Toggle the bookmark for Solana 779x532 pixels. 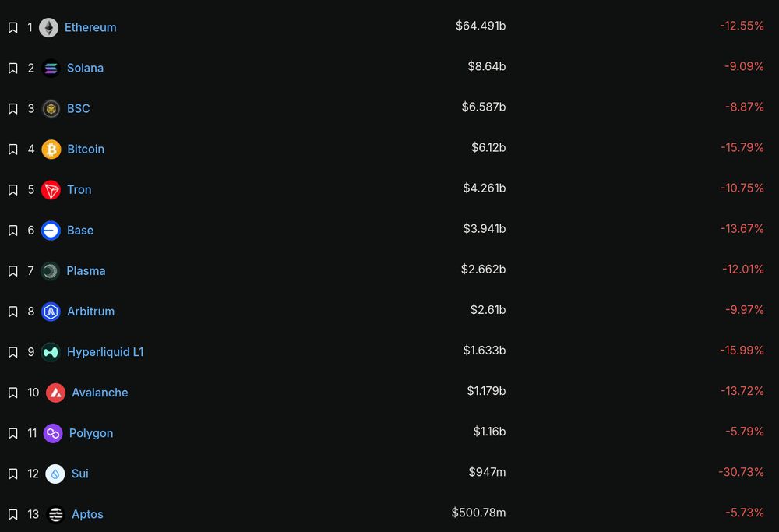(x=12, y=68)
